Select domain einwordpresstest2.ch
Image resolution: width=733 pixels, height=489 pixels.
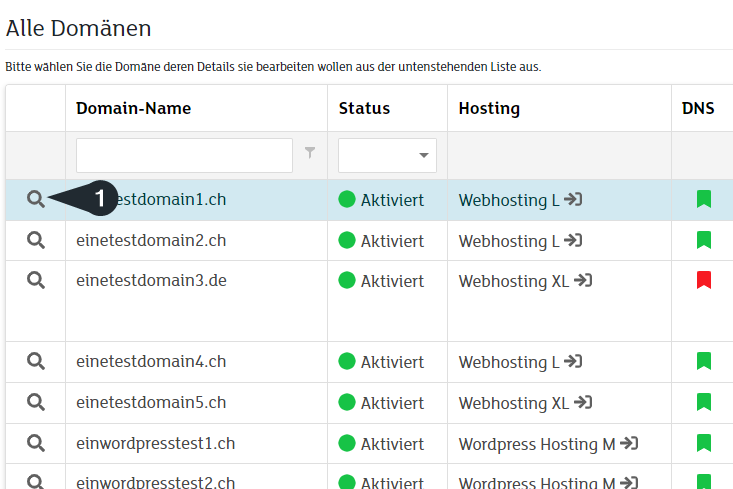pyautogui.click(x=156, y=482)
